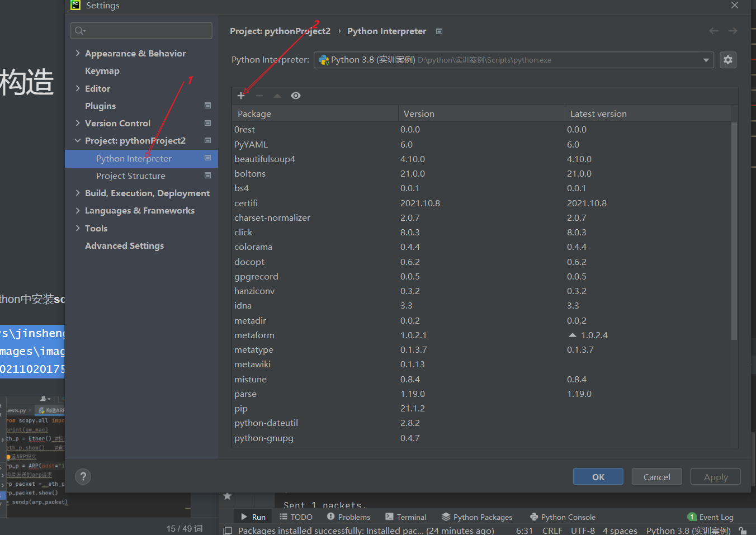
Task: Click Project: pythonProject2 breadcrumb link
Action: pos(280,31)
